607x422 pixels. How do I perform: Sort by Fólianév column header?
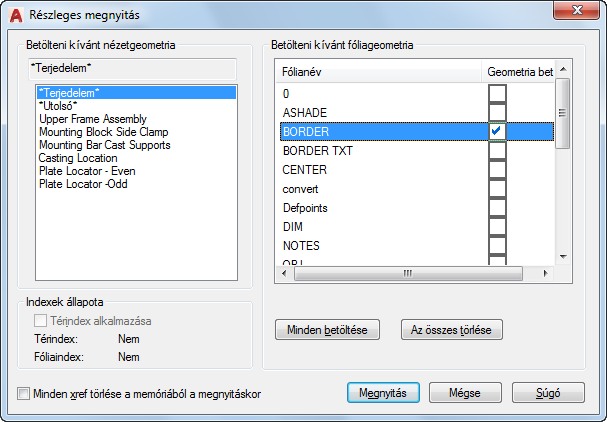378,72
